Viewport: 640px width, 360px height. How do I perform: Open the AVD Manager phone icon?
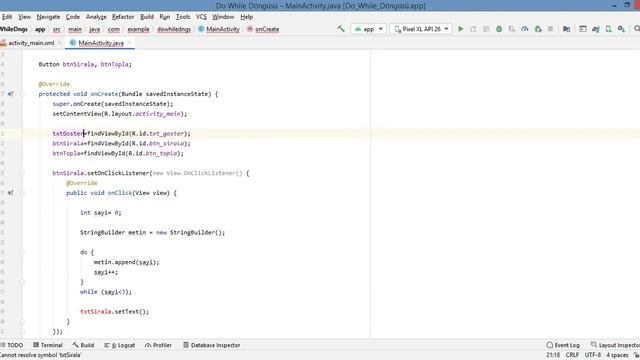click(609, 29)
